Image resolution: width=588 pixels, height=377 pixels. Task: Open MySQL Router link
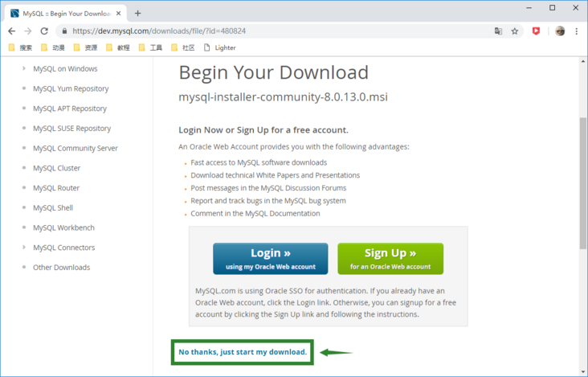pos(56,188)
